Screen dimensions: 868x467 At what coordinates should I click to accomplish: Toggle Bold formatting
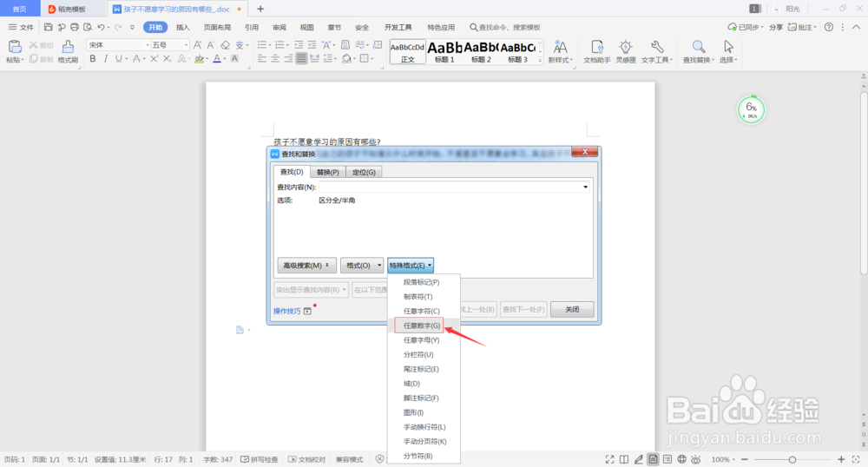click(x=93, y=59)
